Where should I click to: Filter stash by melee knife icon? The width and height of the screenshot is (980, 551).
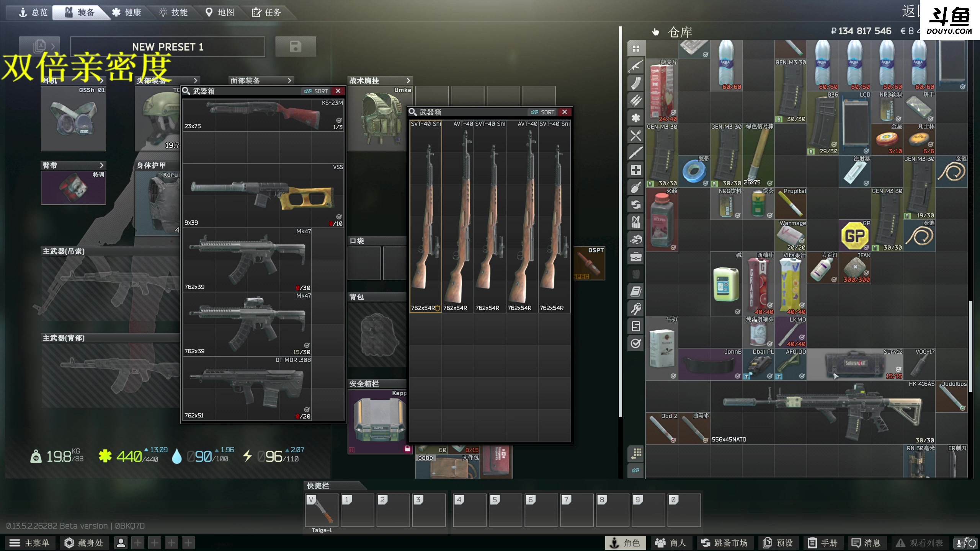[x=636, y=153]
